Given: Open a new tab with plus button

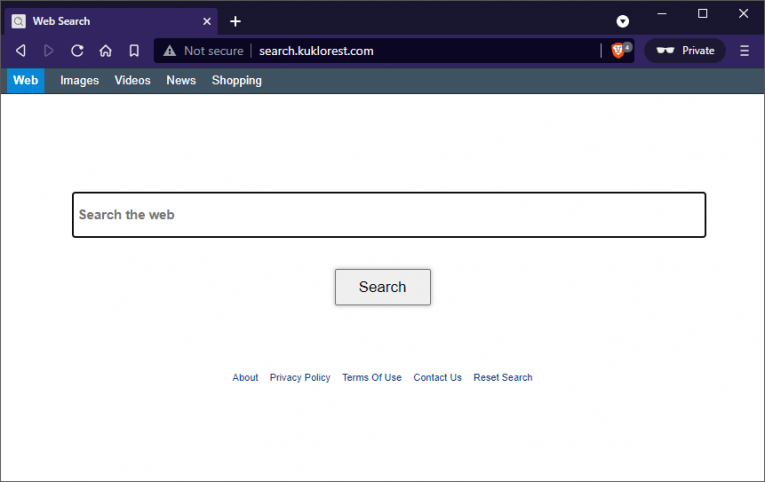Looking at the screenshot, I should pyautogui.click(x=235, y=21).
